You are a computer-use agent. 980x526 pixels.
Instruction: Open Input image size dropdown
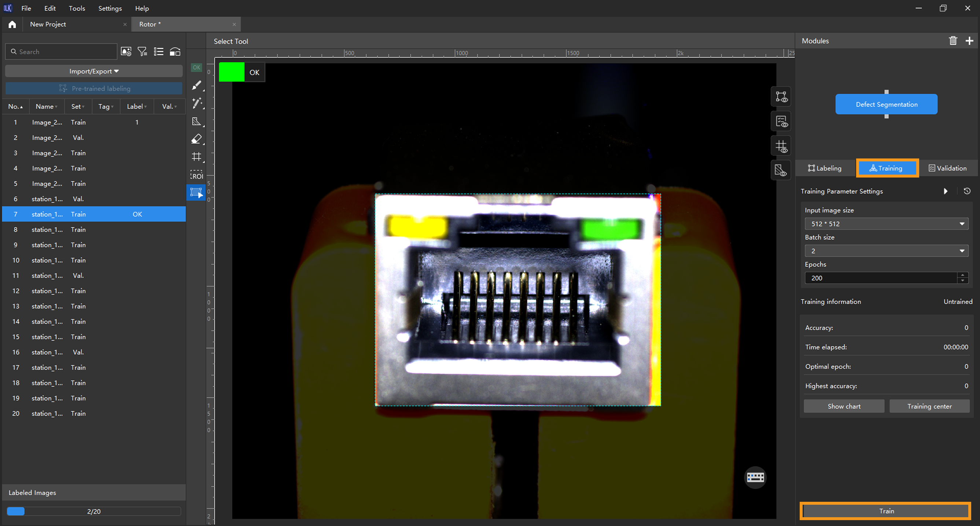tap(887, 224)
